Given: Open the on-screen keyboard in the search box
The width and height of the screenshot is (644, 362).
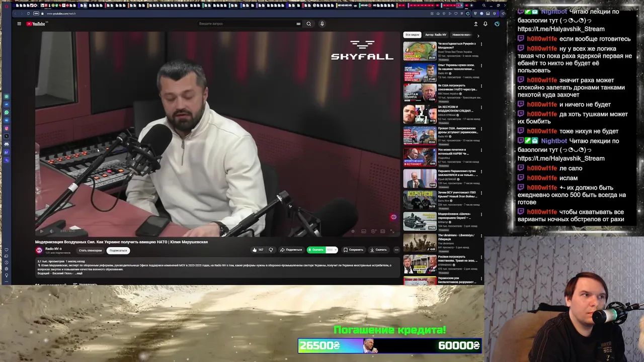Looking at the screenshot, I should (298, 24).
